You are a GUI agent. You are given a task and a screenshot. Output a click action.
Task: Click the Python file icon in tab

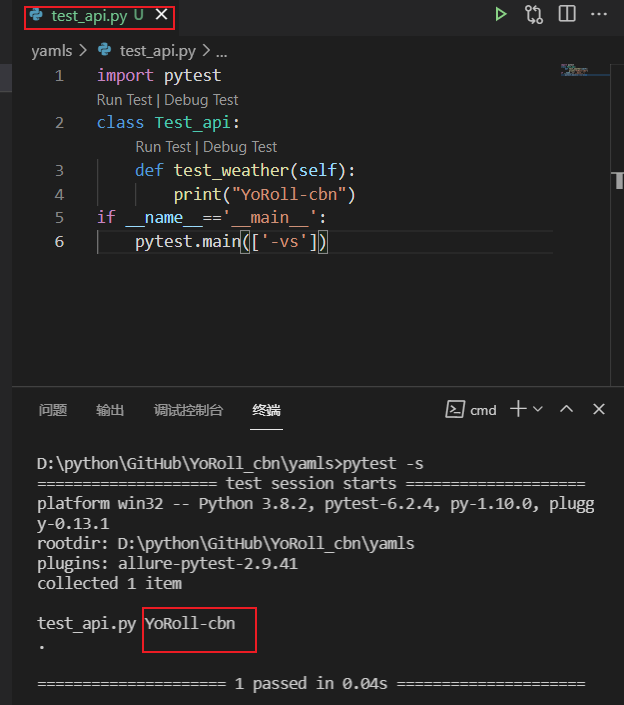pos(36,15)
